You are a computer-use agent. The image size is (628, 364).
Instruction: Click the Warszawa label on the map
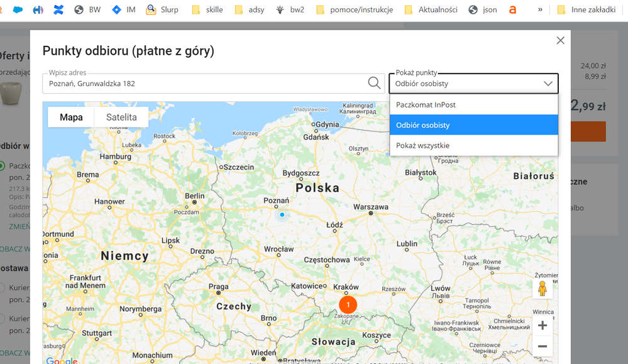370,207
